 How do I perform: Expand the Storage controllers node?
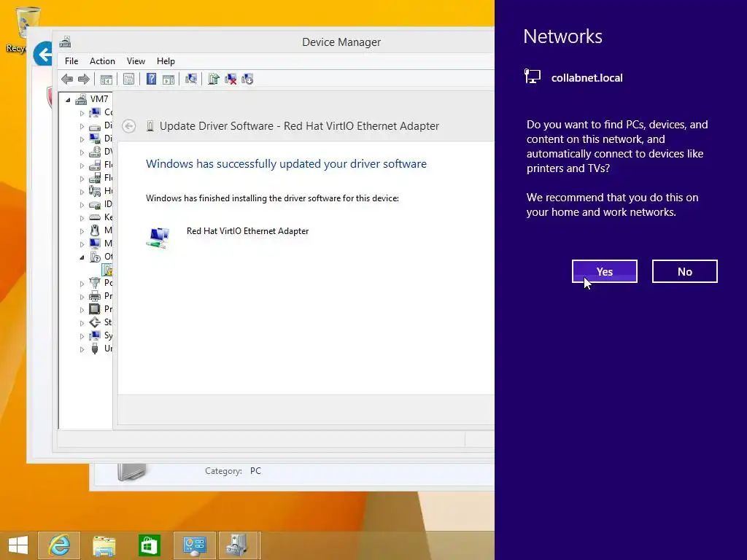tap(82, 323)
